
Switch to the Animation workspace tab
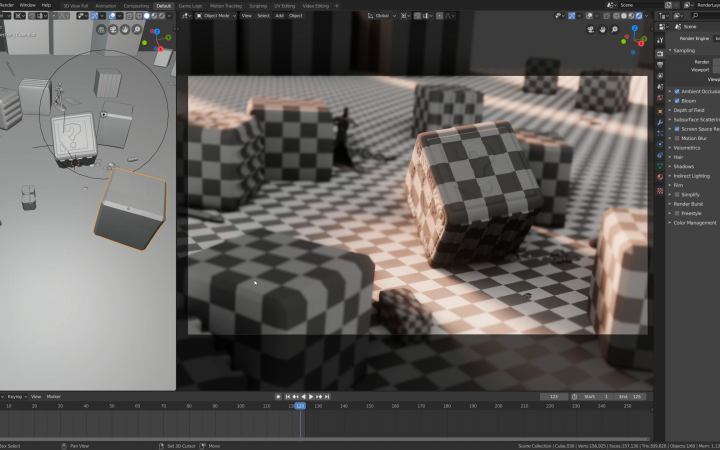tap(106, 6)
